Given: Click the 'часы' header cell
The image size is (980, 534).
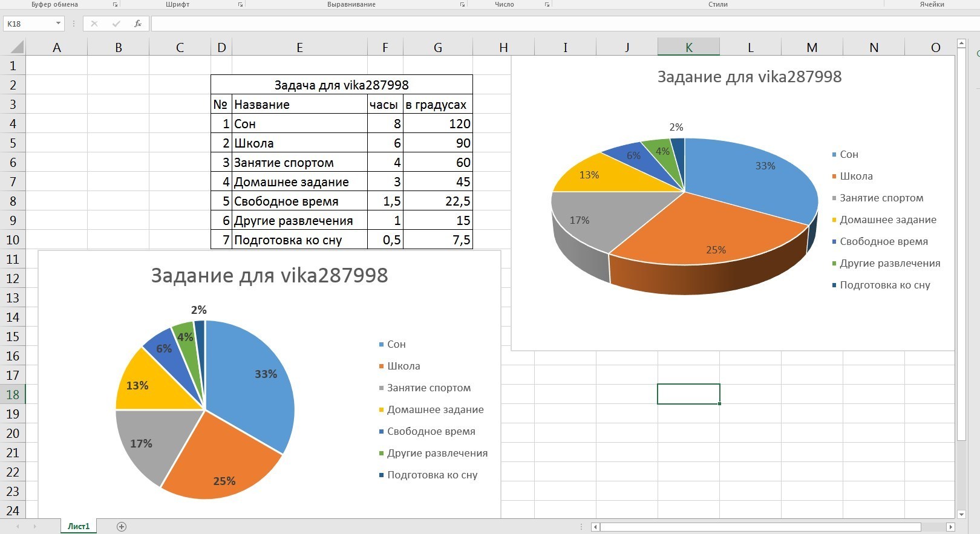Looking at the screenshot, I should click(385, 104).
